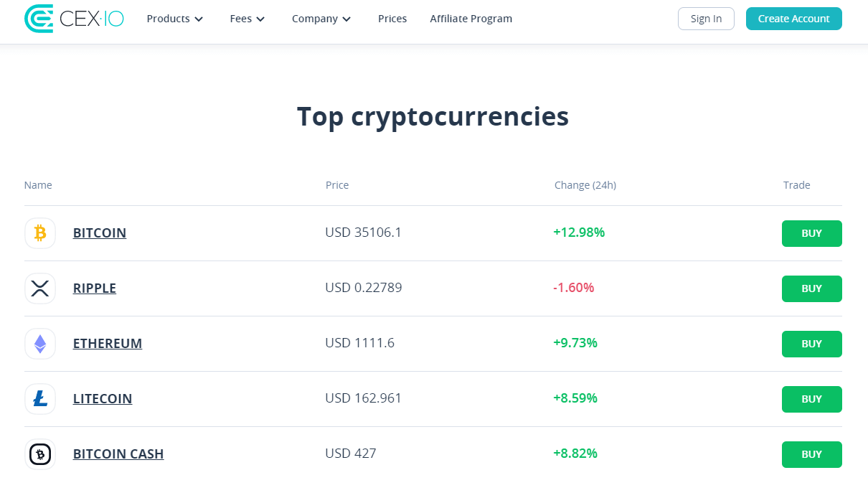
Task: Buy Bitcoin with the BUY button
Action: [x=812, y=233]
